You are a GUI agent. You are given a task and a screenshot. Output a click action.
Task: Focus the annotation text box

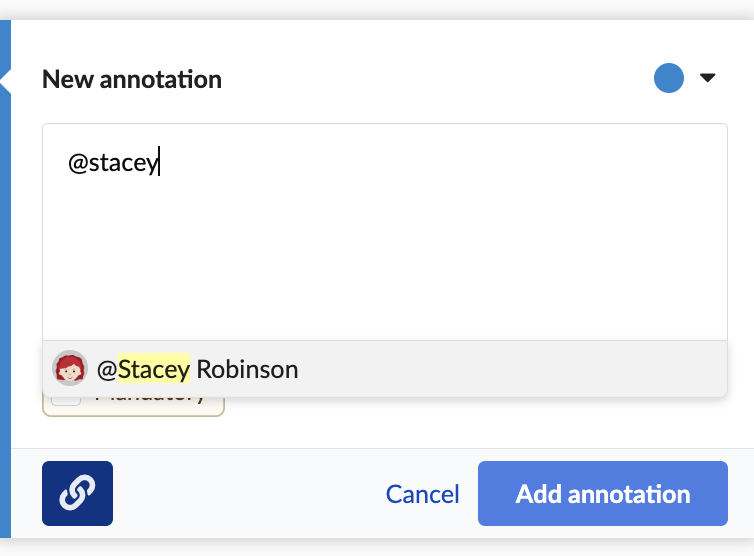385,232
